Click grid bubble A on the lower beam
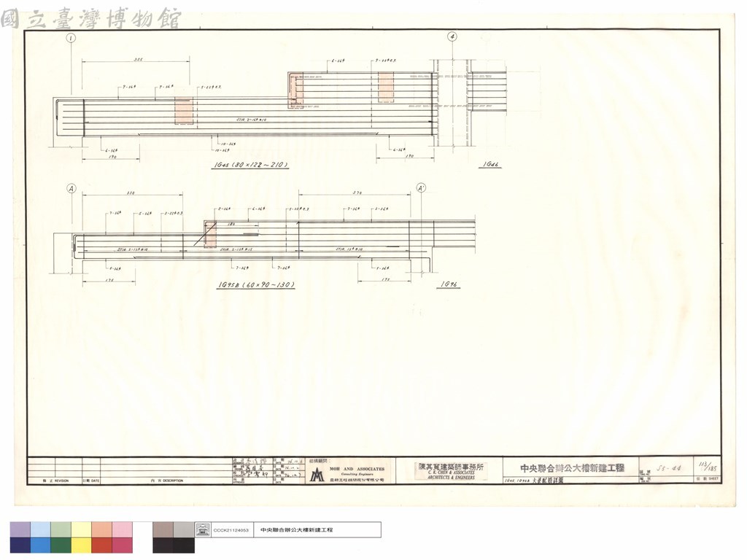 pyautogui.click(x=71, y=189)
